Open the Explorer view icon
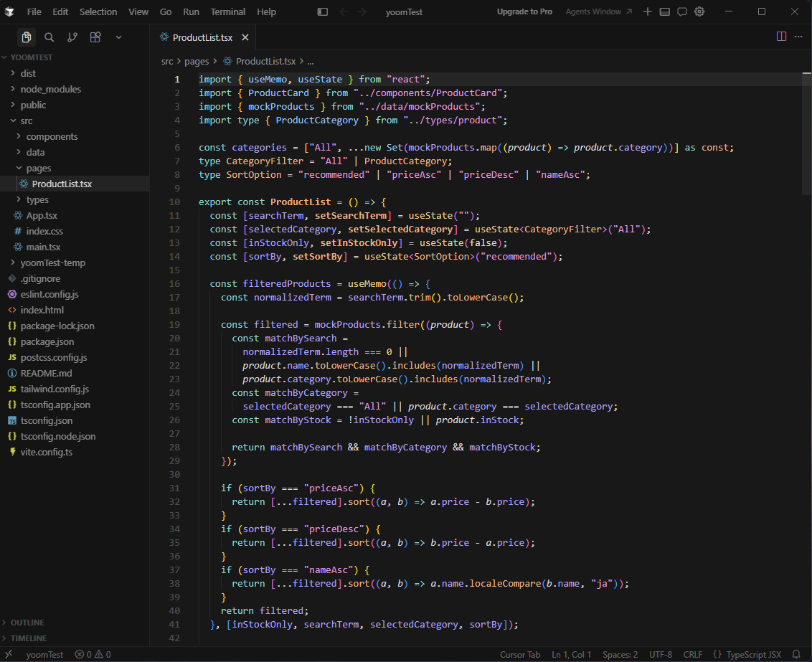 pyautogui.click(x=27, y=37)
